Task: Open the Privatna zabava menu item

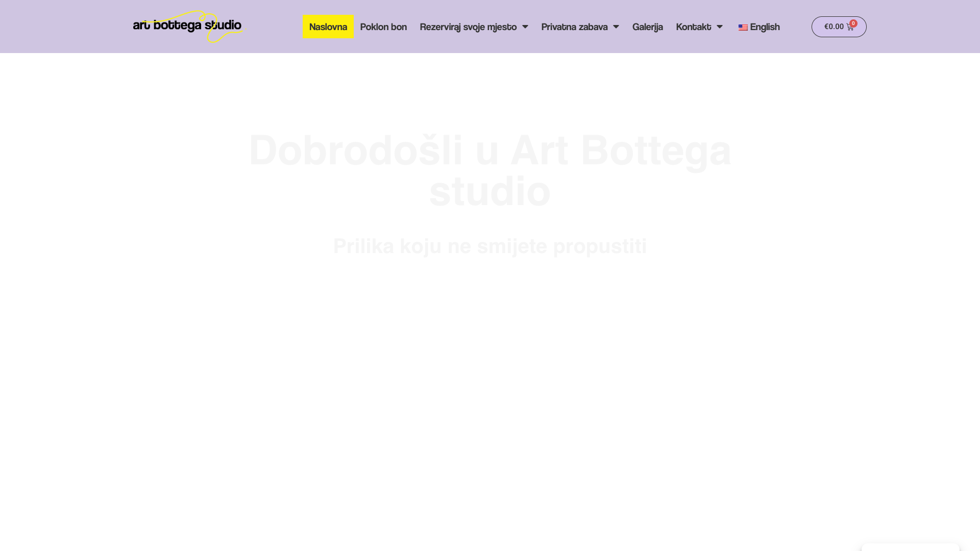Action: click(574, 27)
